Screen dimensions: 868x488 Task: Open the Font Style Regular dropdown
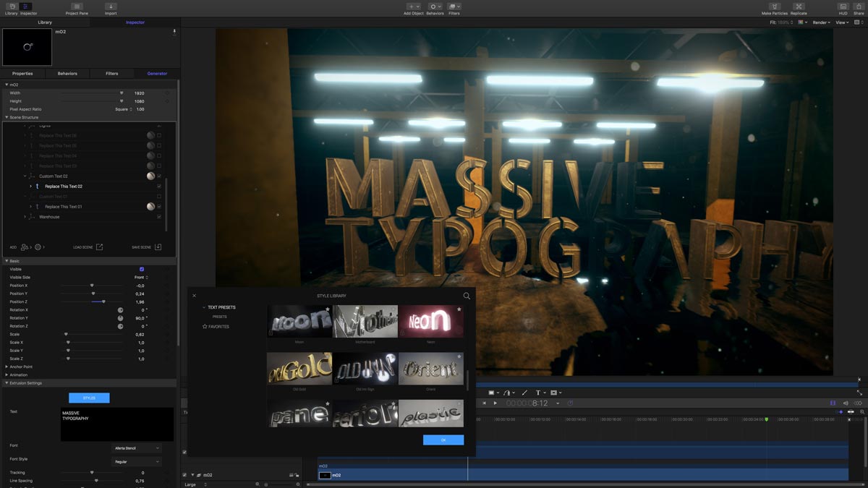pos(137,461)
